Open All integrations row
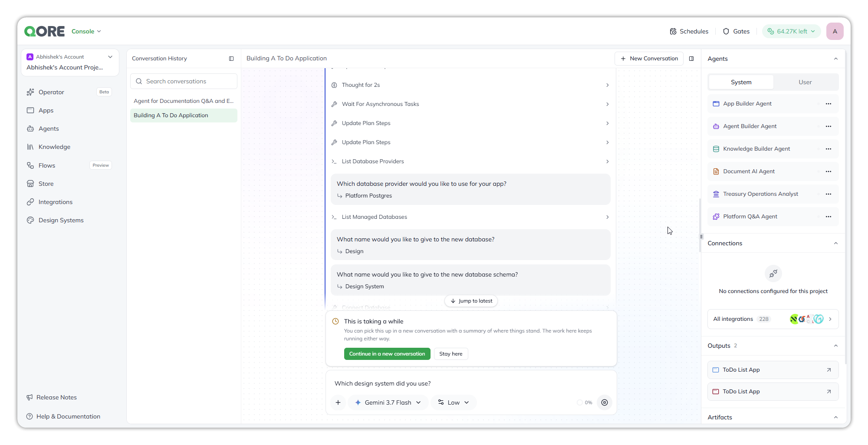Screen dimensions: 868x445 click(x=773, y=319)
